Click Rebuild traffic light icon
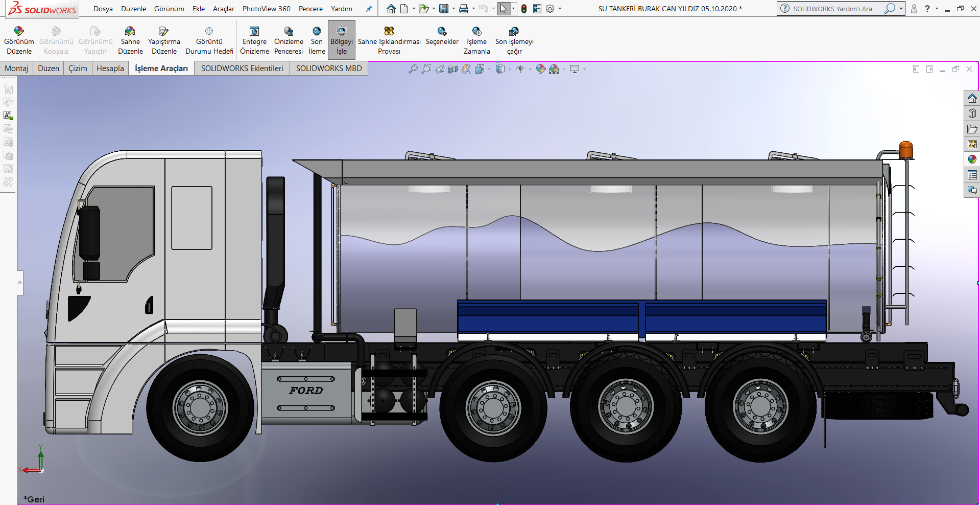Viewport: 980px width, 505px height. point(524,9)
